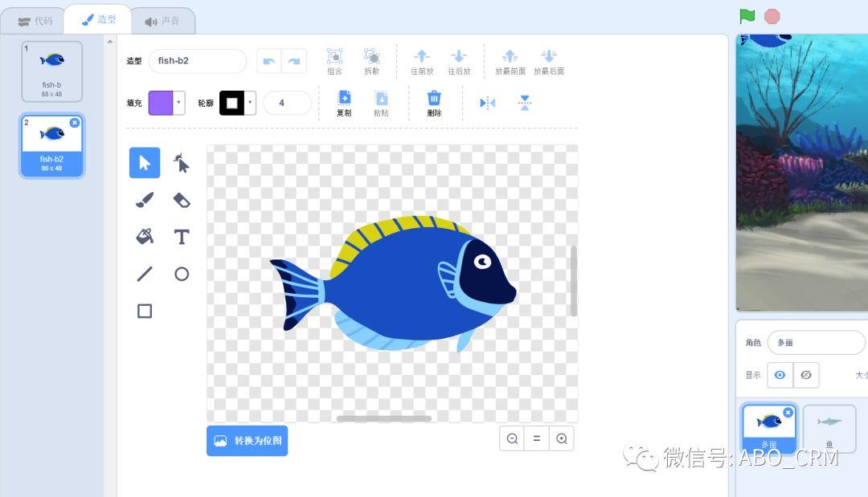Viewport: 868px width, 497px height.
Task: Delete the fish-b2 costume via its X
Action: pyautogui.click(x=75, y=123)
